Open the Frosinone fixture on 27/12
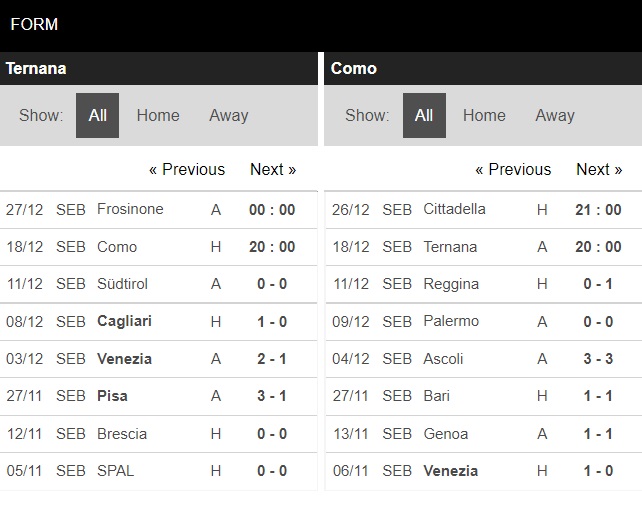642x512 pixels. pyautogui.click(x=158, y=210)
